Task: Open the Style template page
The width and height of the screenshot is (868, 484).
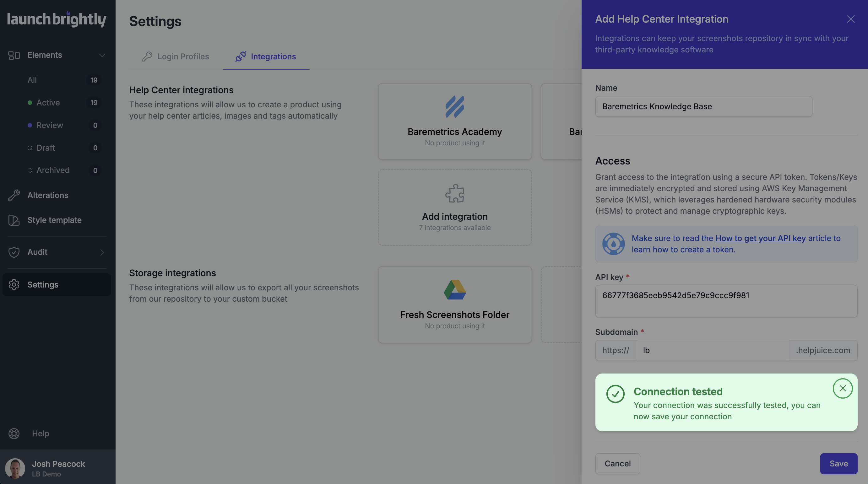Action: point(54,220)
